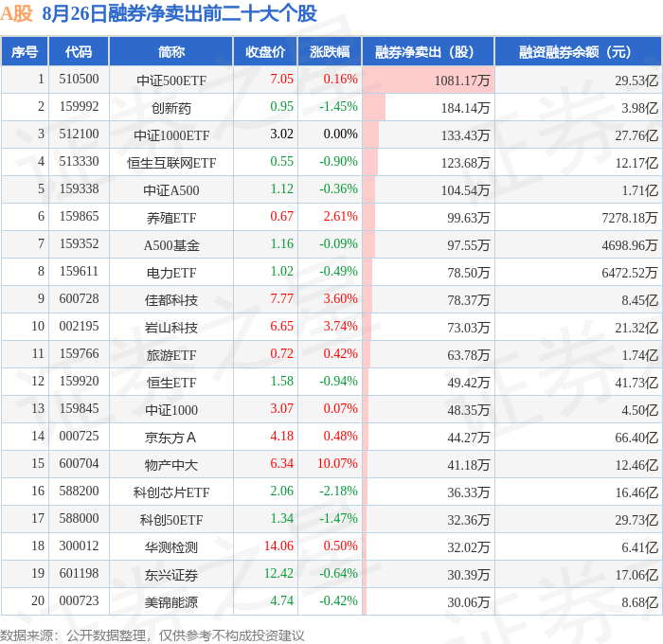
Task: Click stock code 002195
Action: click(79, 327)
